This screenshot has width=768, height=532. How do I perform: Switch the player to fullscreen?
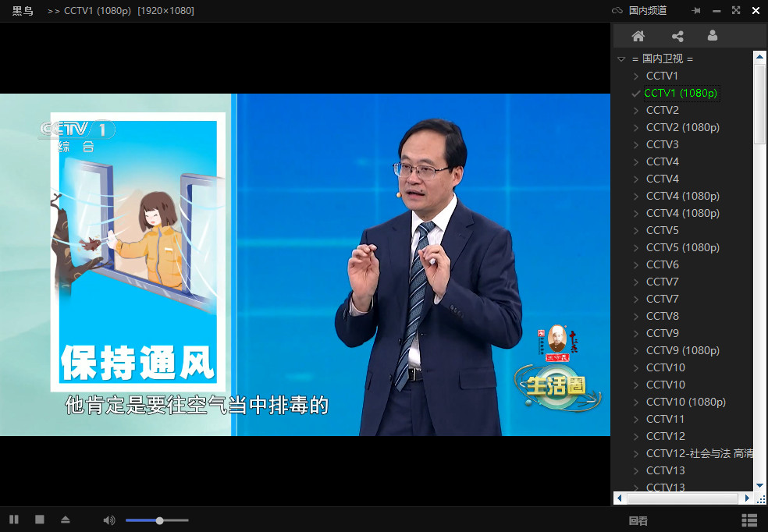point(736,10)
